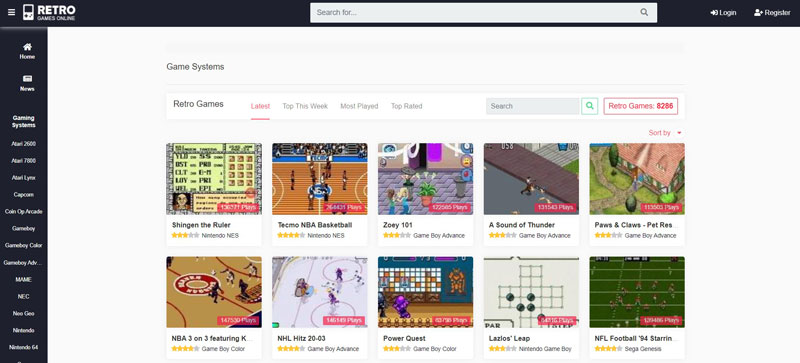Image resolution: width=800 pixels, height=363 pixels.
Task: Click the Lazlos' Leap title
Action: click(509, 338)
